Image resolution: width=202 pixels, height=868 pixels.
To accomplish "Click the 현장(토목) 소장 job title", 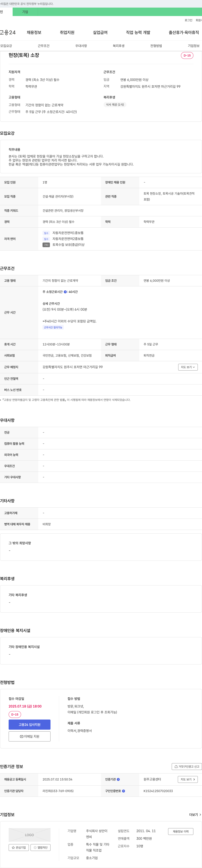I will pos(24,55).
